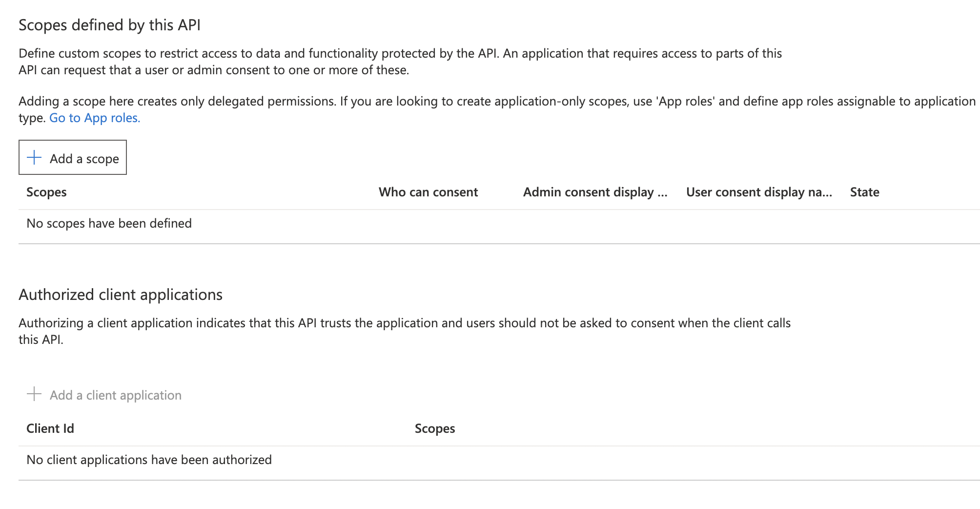The height and width of the screenshot is (509, 980).
Task: Select the Who can consent column header
Action: (428, 192)
